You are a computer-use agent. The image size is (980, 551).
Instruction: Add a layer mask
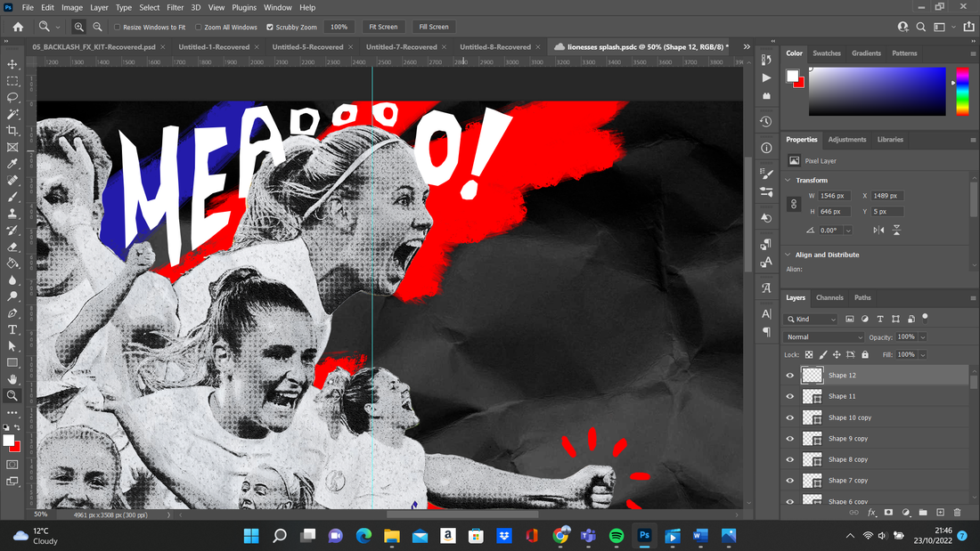click(x=888, y=512)
